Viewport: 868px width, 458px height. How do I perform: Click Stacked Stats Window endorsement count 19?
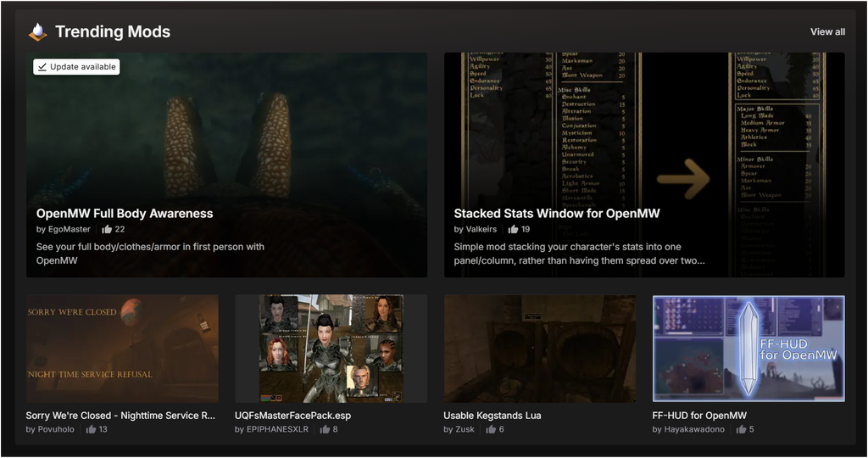pos(526,229)
